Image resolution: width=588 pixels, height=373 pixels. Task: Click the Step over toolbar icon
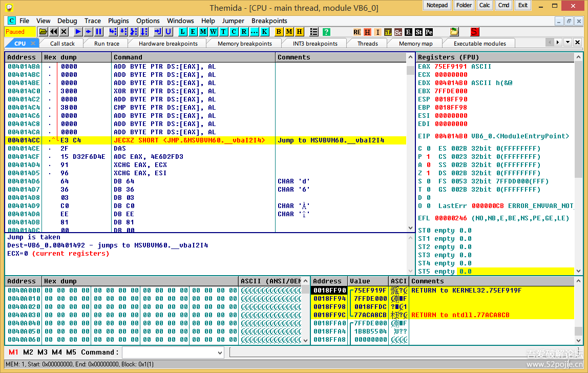(123, 32)
